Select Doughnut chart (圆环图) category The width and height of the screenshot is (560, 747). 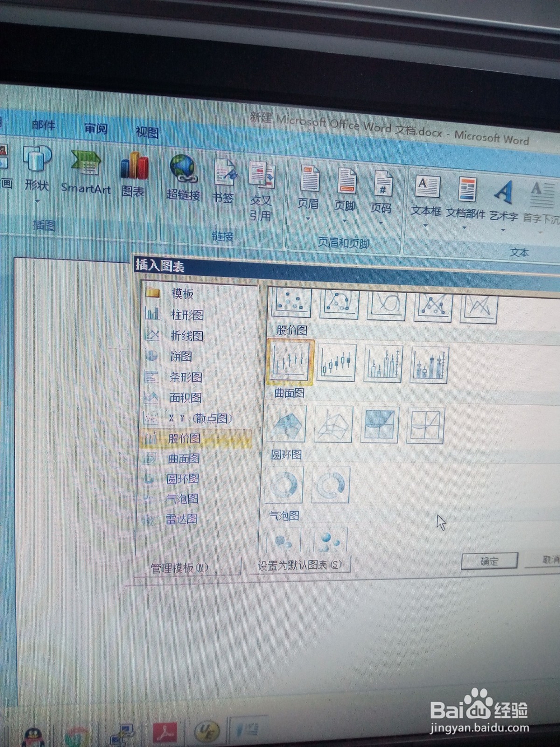click(x=195, y=479)
